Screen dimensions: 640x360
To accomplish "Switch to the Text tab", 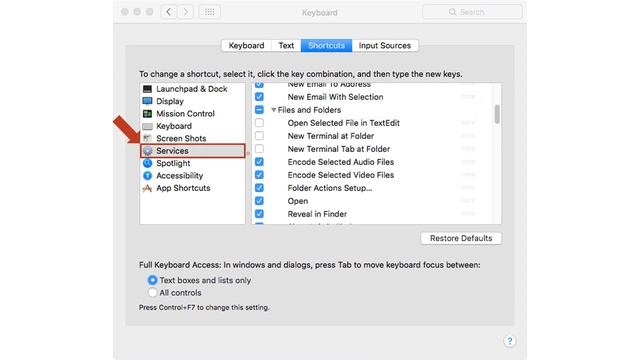I will pos(286,45).
